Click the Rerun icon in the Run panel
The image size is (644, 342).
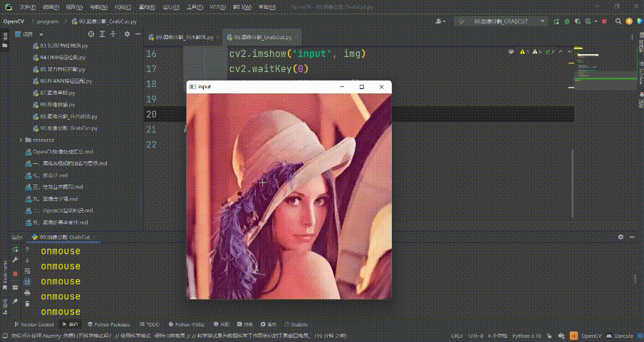tap(15, 249)
